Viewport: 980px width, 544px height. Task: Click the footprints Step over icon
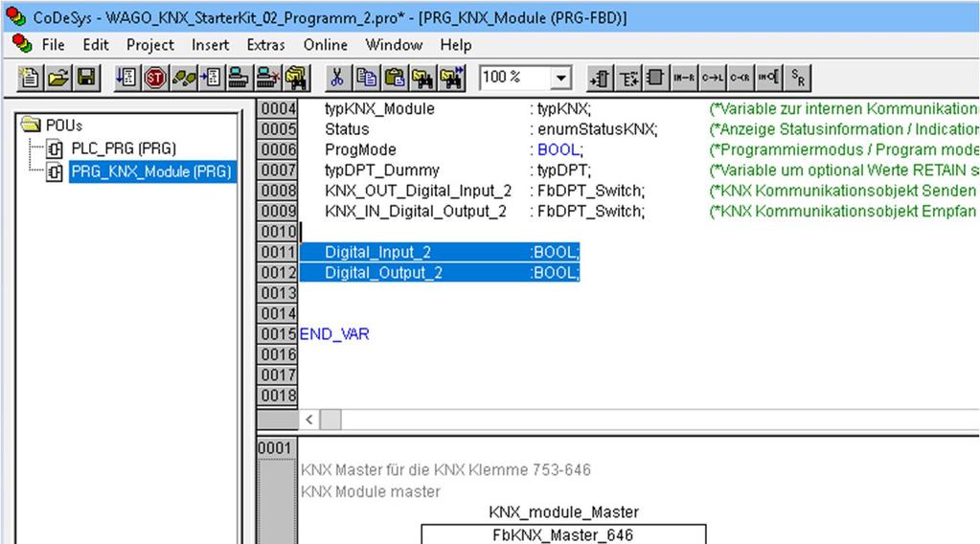[184, 78]
